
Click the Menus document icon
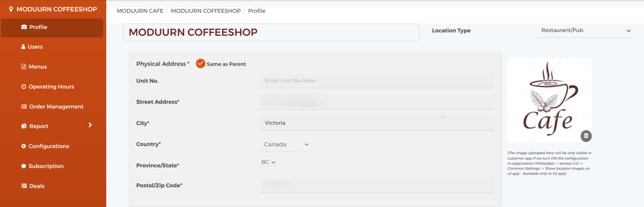(24, 67)
